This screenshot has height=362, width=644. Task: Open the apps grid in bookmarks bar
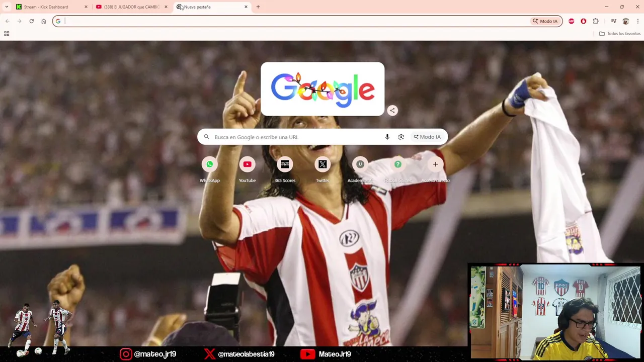click(x=7, y=34)
